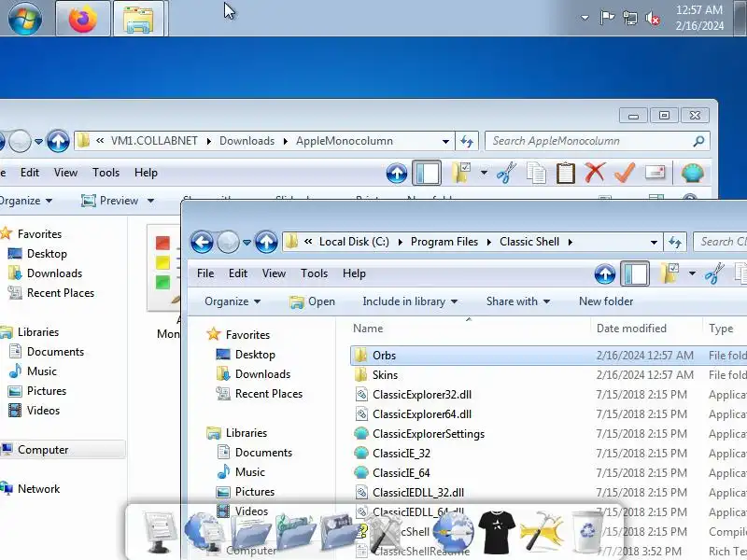
Task: Expand the Include in library dropdown
Action: tap(410, 301)
